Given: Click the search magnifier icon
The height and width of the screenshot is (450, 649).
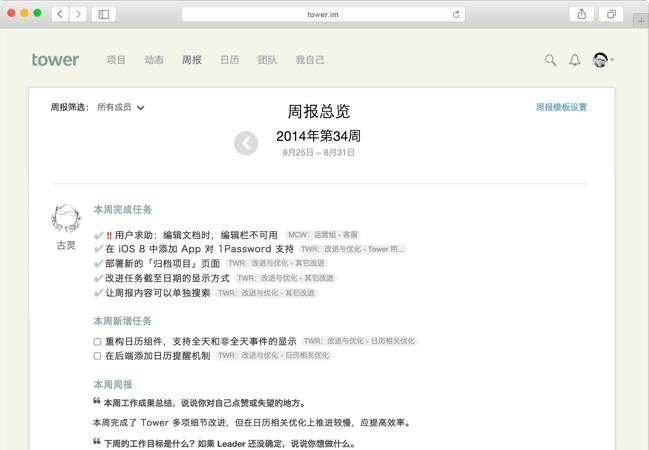Looking at the screenshot, I should tap(550, 60).
